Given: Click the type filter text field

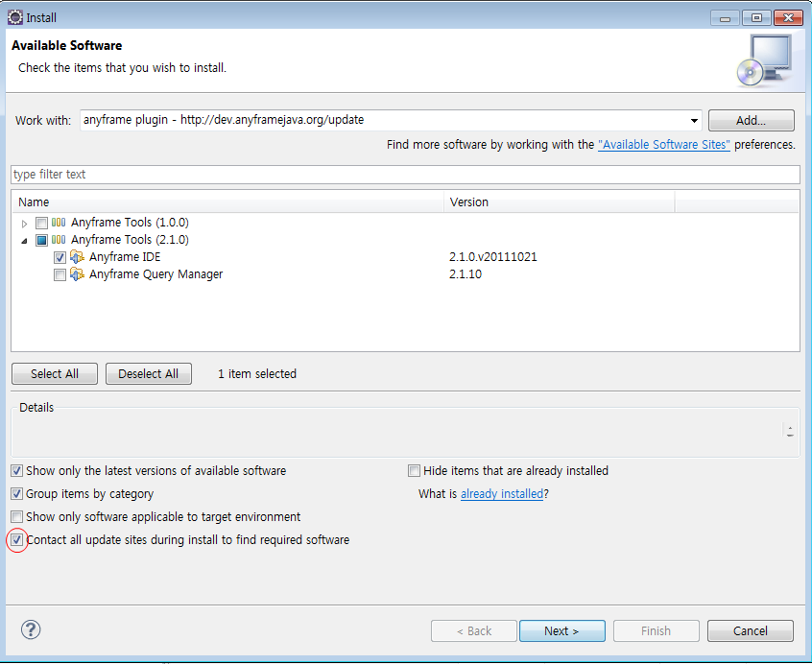Looking at the screenshot, I should (404, 175).
